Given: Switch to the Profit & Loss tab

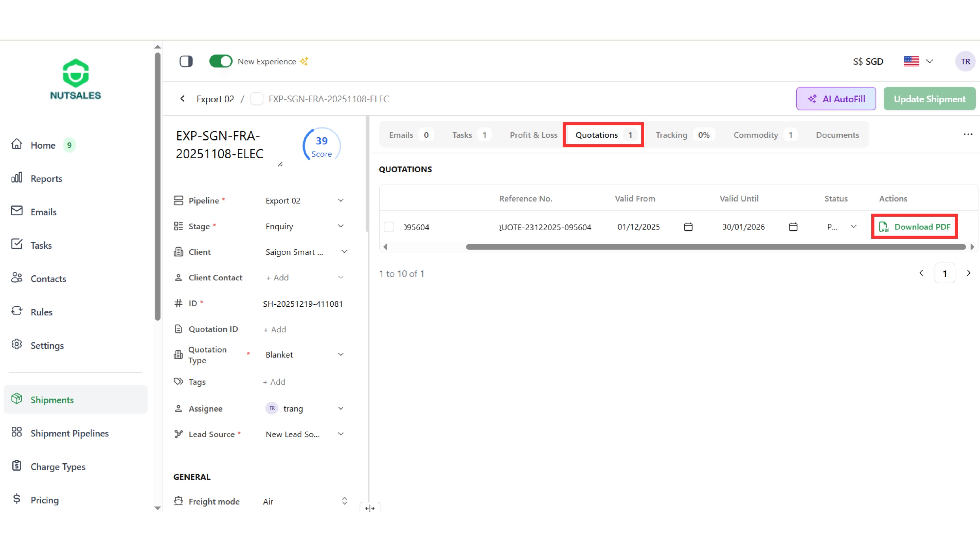Looking at the screenshot, I should coord(533,135).
